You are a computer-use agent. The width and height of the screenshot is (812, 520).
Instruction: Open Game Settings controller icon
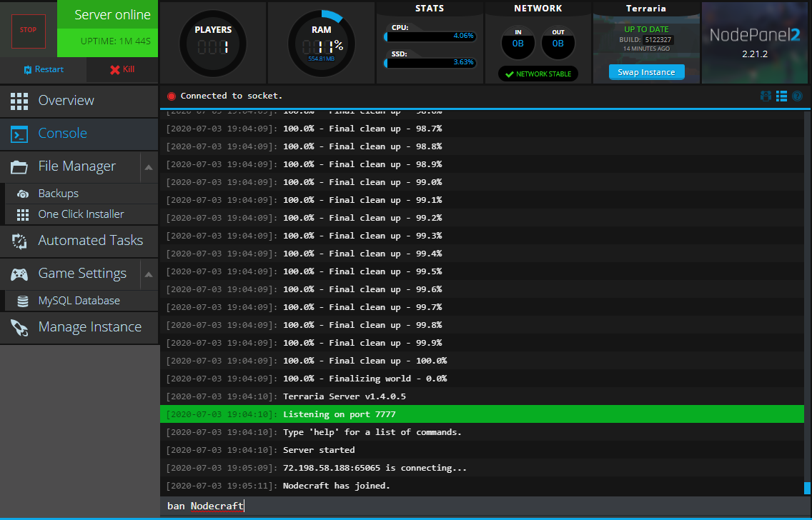[19, 274]
